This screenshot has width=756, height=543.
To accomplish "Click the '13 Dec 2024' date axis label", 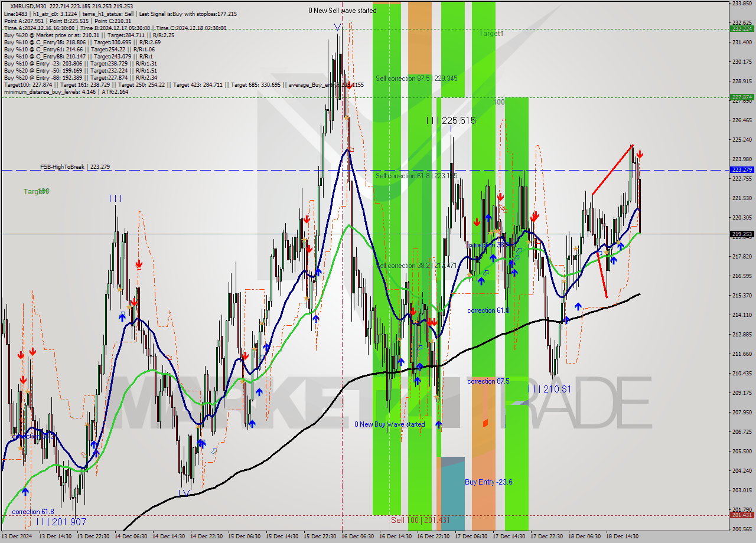I will [x=18, y=537].
